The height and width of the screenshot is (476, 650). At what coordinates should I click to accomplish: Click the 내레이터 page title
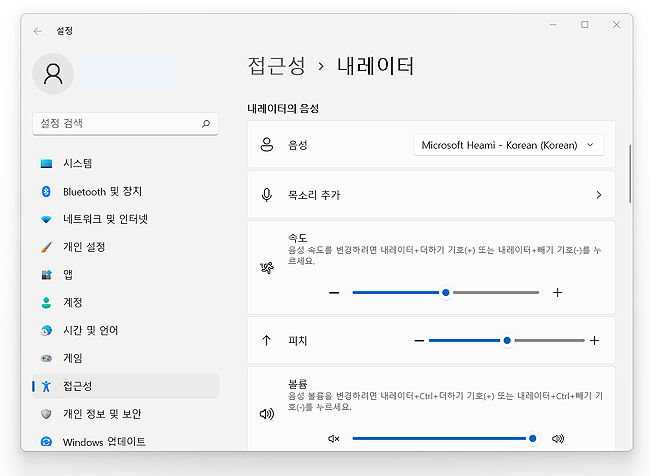click(x=376, y=66)
